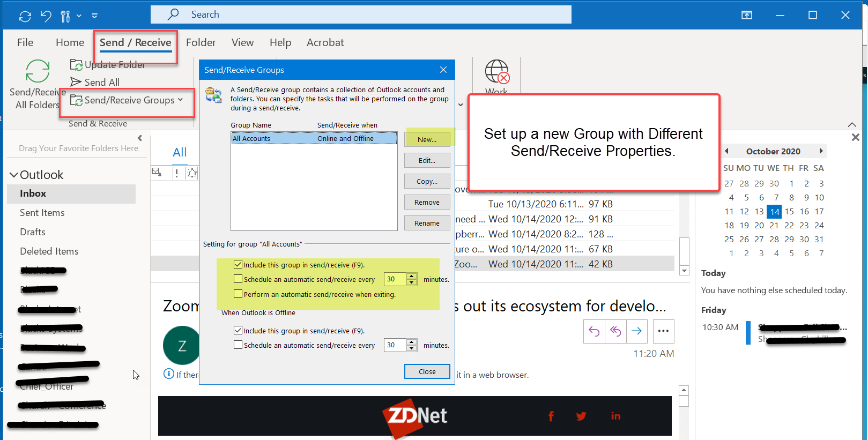Enable 'Perform an automatic send/receive when exiting'
The height and width of the screenshot is (440, 868).
pos(238,294)
